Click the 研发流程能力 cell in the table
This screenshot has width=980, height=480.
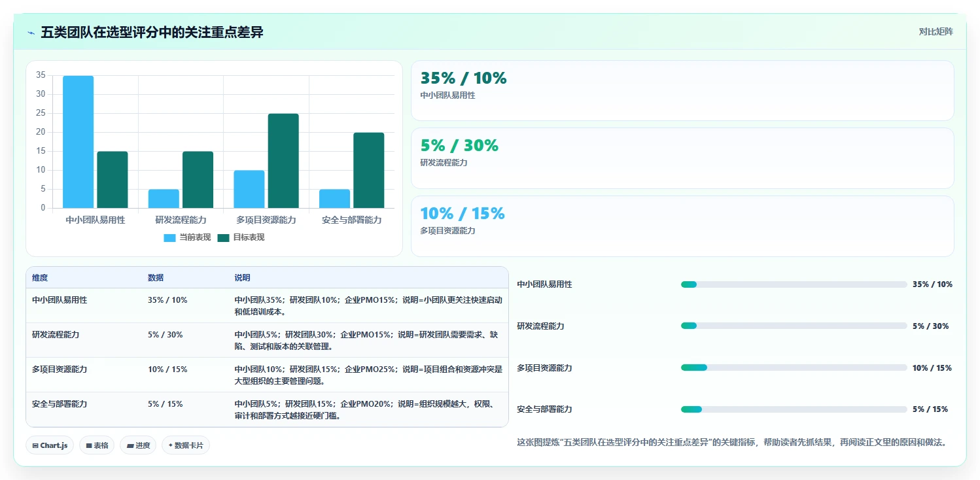pos(56,335)
